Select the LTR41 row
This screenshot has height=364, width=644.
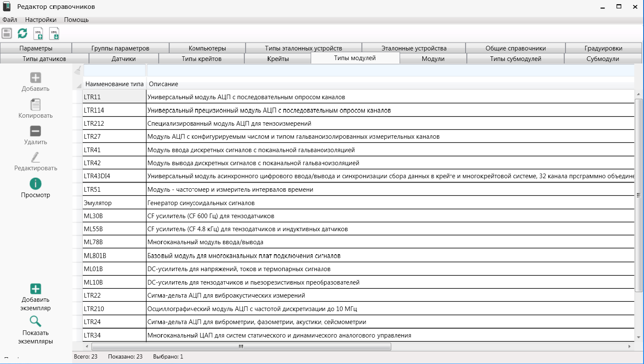tap(359, 150)
